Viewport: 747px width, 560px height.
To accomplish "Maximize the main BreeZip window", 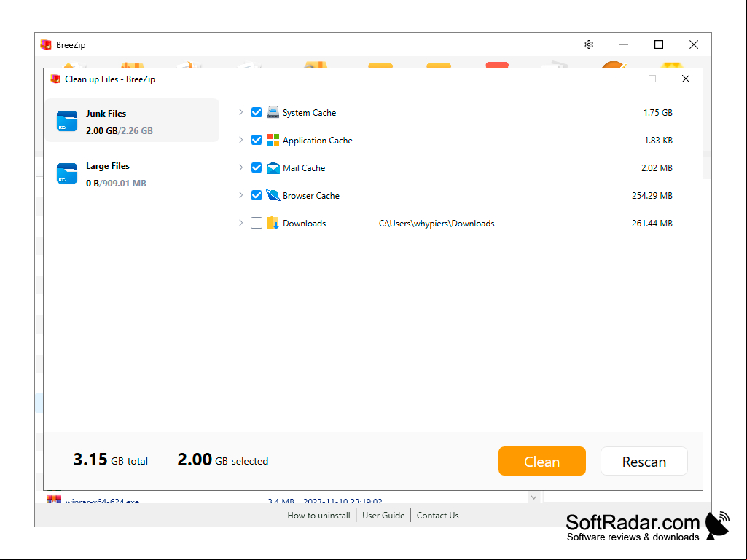I will [x=658, y=44].
